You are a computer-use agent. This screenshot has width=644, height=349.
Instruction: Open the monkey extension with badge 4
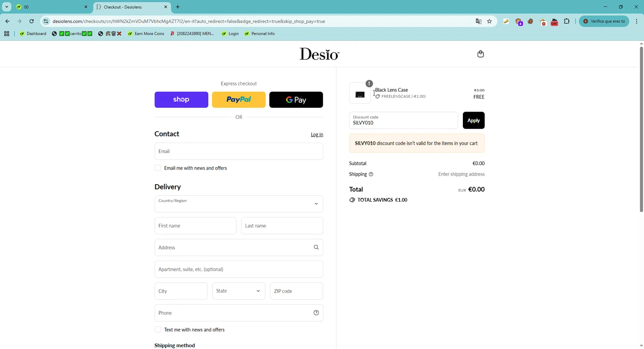tap(519, 21)
